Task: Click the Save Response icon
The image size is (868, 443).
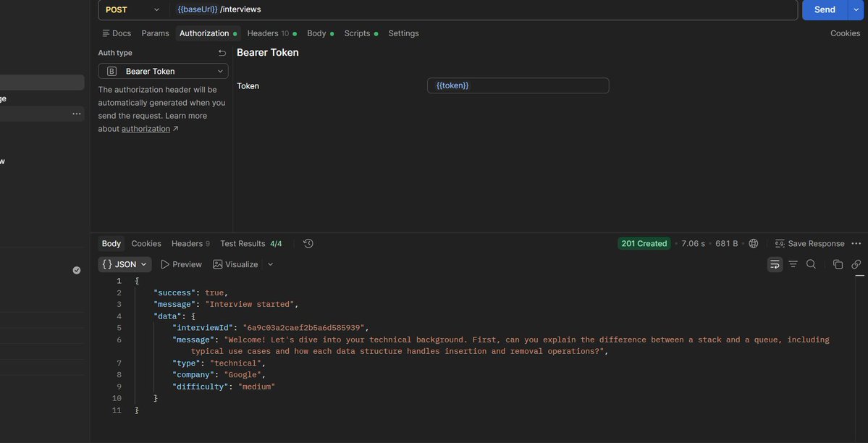Action: point(780,244)
